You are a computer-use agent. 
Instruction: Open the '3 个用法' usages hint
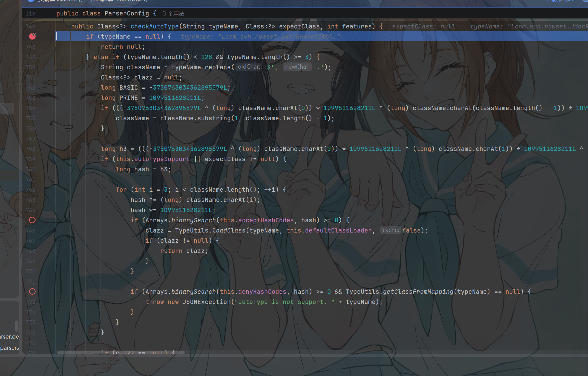173,14
